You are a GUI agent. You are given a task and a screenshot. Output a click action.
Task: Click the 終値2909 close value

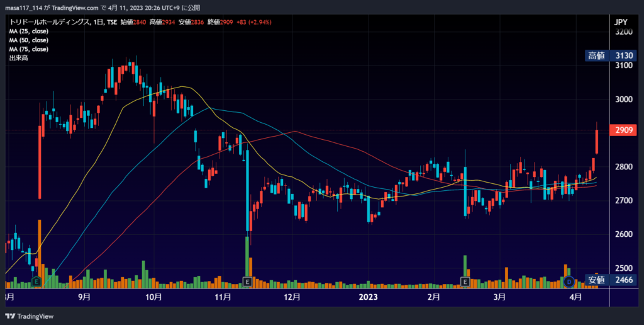221,22
